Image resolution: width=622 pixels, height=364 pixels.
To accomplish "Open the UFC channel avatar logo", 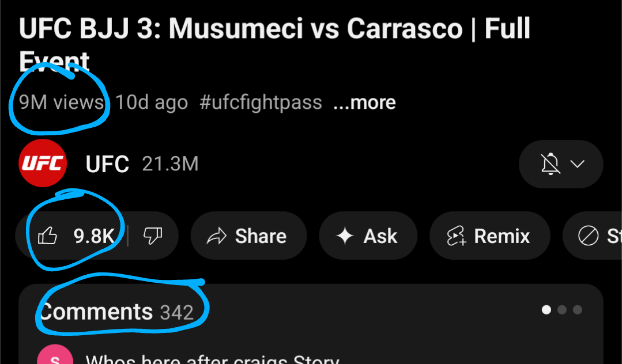I will pyautogui.click(x=43, y=164).
